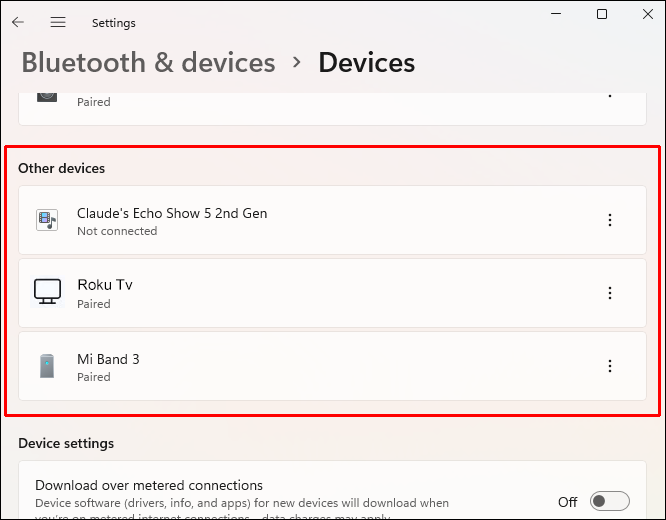Click the Mi Band 3 device icon

tap(46, 366)
